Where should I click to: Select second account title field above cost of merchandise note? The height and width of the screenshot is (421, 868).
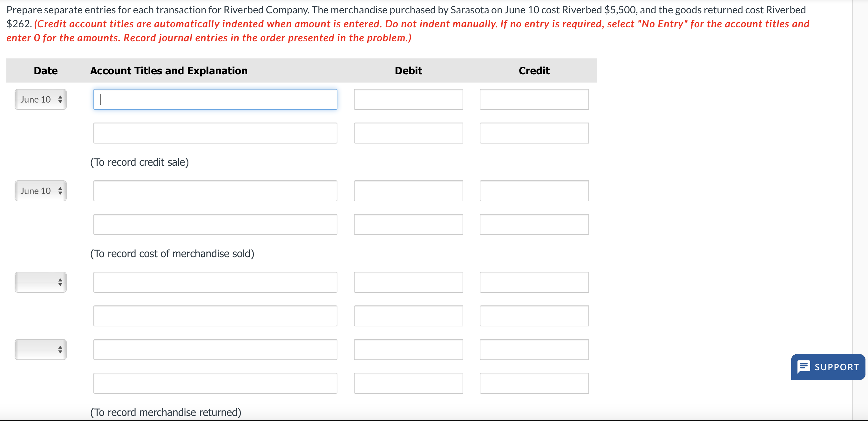click(x=215, y=224)
